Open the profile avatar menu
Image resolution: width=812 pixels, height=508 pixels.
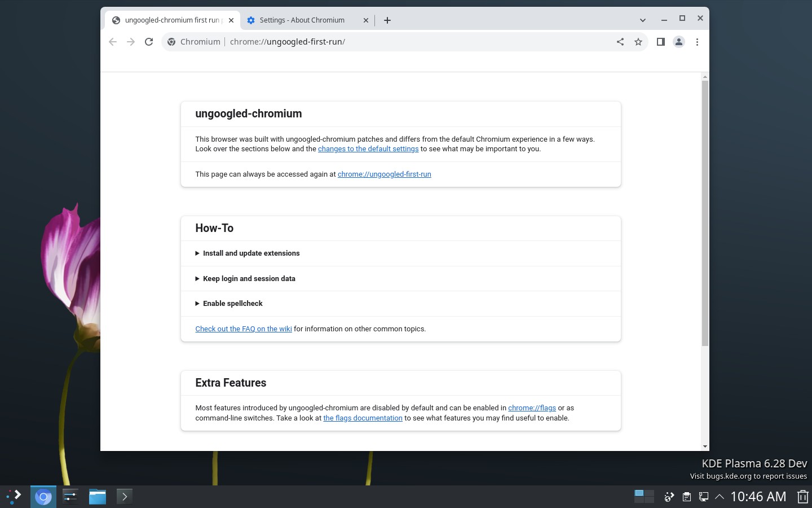point(679,42)
